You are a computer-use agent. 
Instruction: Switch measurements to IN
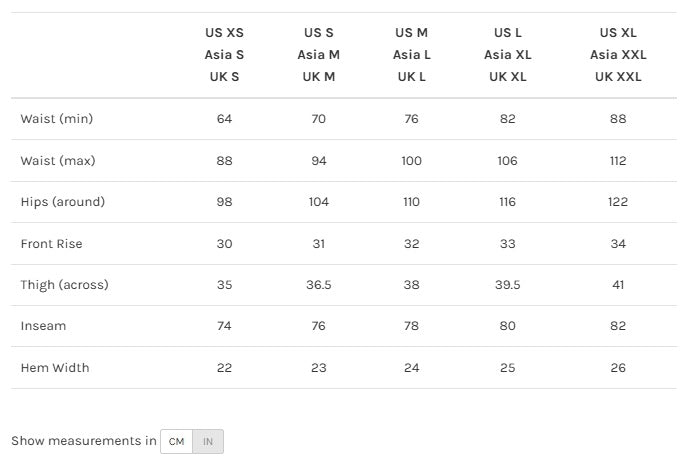(208, 441)
